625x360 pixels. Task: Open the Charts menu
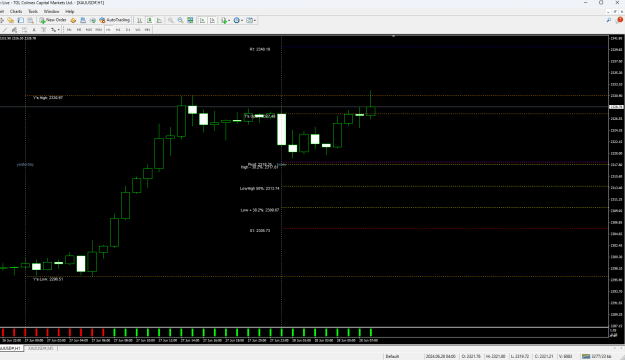(16, 12)
